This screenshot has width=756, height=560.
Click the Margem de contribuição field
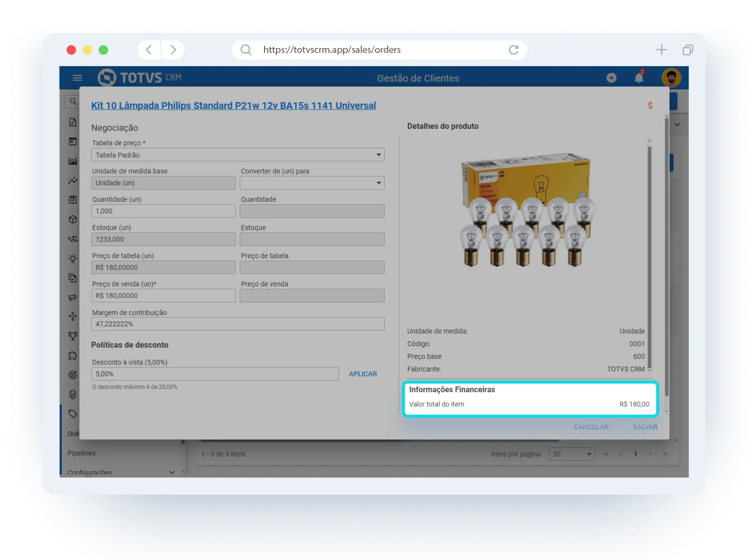238,324
